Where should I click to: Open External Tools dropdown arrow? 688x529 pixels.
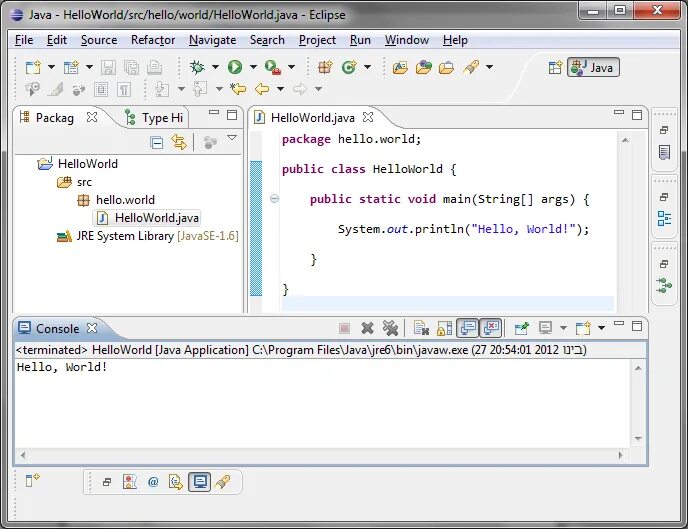pyautogui.click(x=291, y=67)
